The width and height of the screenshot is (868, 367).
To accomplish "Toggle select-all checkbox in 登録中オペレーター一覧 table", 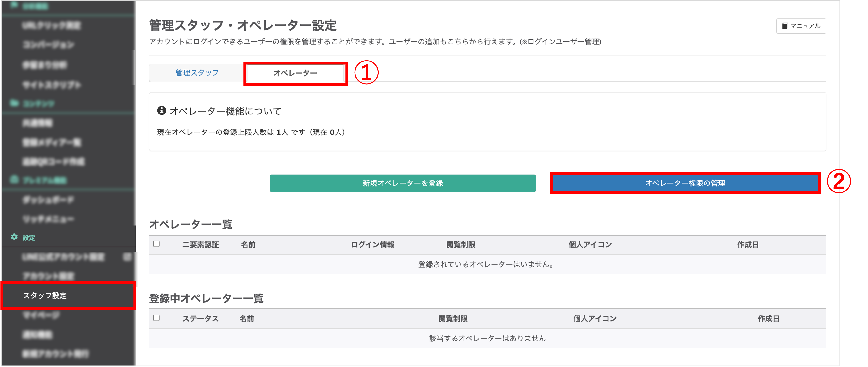I will [x=156, y=318].
